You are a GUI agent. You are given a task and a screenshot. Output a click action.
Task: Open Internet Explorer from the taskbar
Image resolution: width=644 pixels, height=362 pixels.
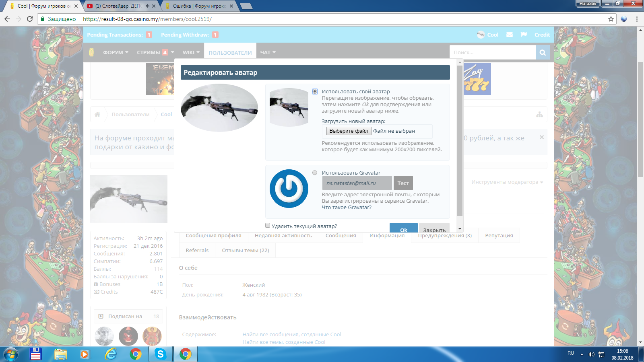110,354
